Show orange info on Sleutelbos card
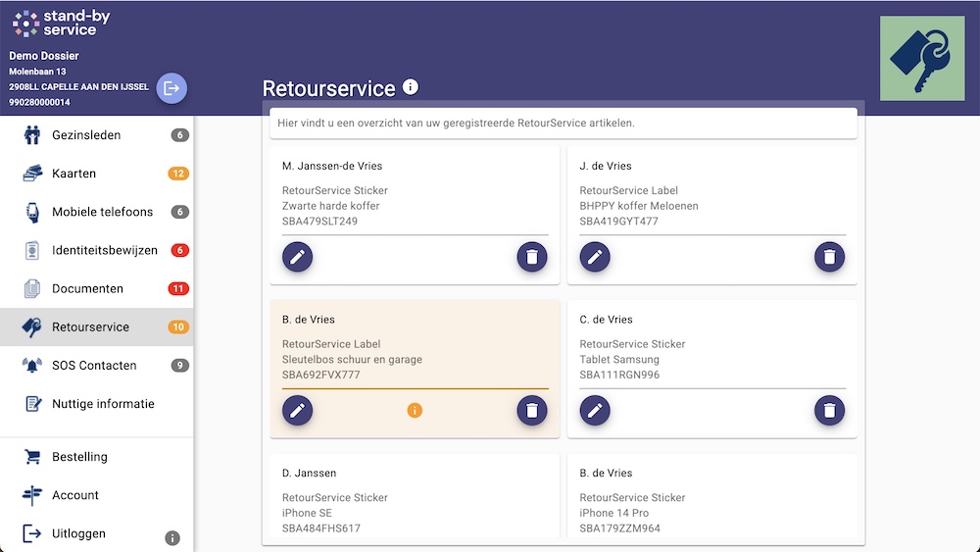This screenshot has width=980, height=552. (x=415, y=410)
